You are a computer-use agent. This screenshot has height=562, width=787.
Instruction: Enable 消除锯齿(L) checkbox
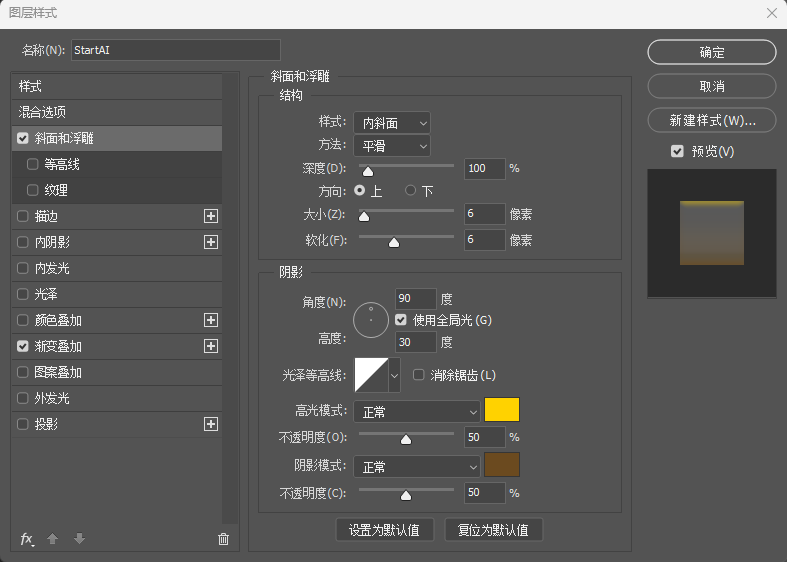pyautogui.click(x=418, y=375)
